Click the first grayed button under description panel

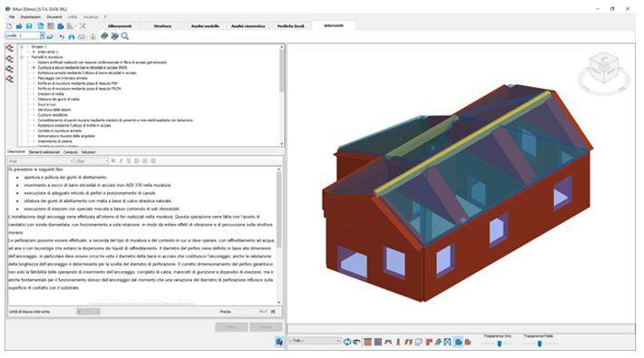(x=231, y=327)
